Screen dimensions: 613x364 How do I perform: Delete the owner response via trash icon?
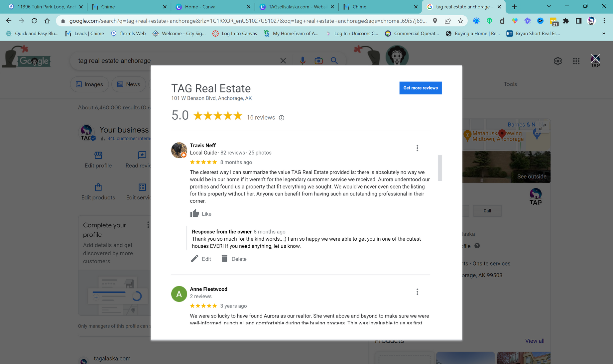[224, 259]
